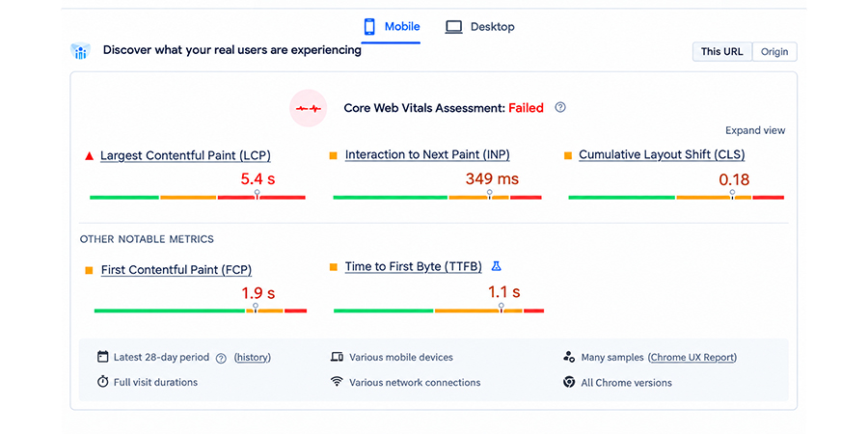The height and width of the screenshot is (434, 868).
Task: Click the real users CrUX icon
Action: pyautogui.click(x=80, y=51)
